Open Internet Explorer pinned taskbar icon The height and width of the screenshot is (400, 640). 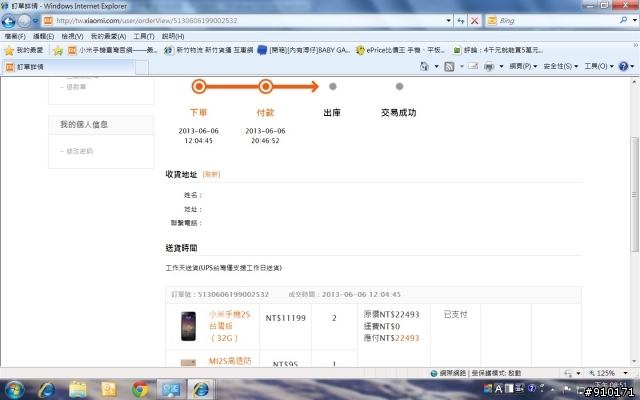47,389
